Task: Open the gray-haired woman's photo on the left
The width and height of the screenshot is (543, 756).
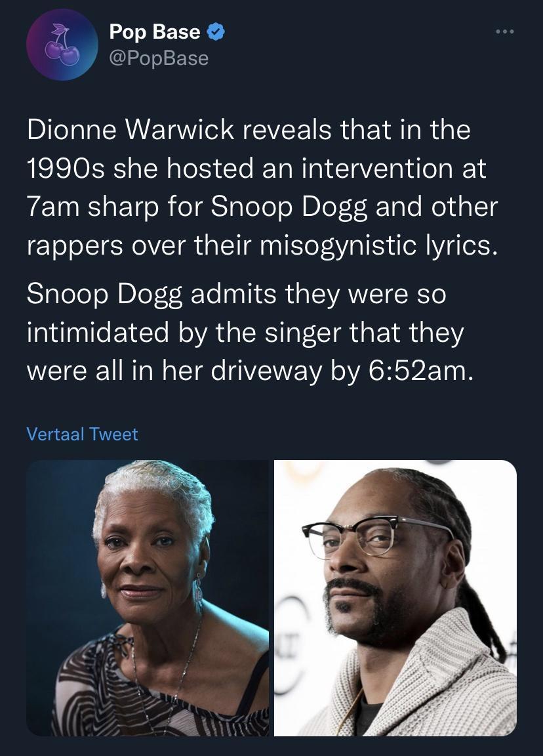Action: point(148,598)
